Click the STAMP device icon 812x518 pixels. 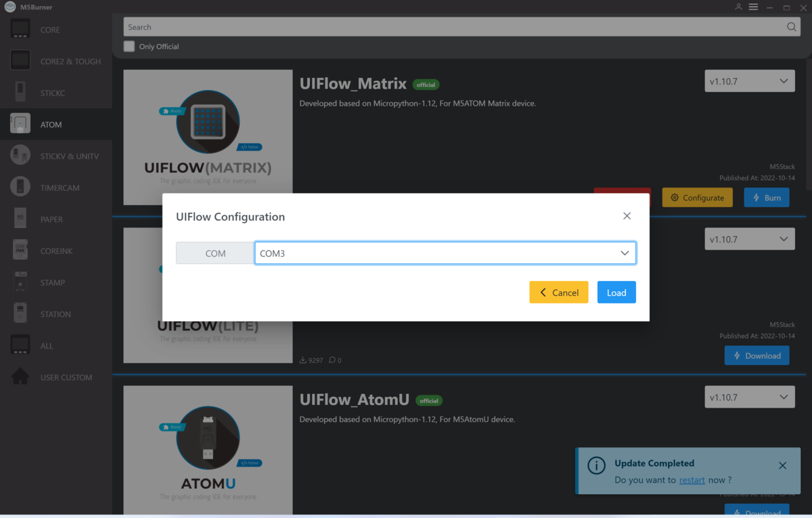[20, 282]
